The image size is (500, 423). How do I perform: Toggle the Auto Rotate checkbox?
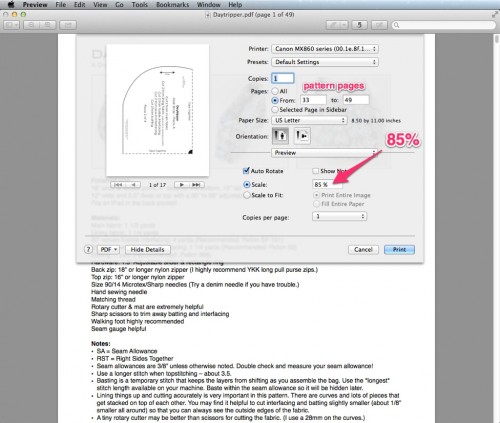pos(246,171)
